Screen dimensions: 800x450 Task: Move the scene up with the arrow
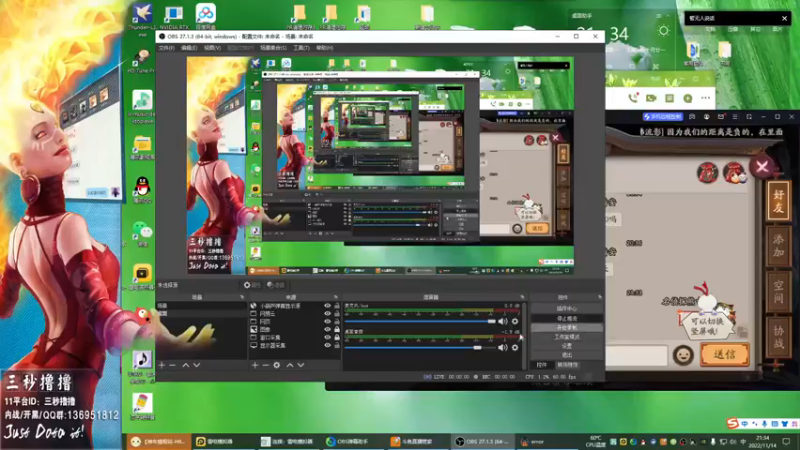coord(186,365)
